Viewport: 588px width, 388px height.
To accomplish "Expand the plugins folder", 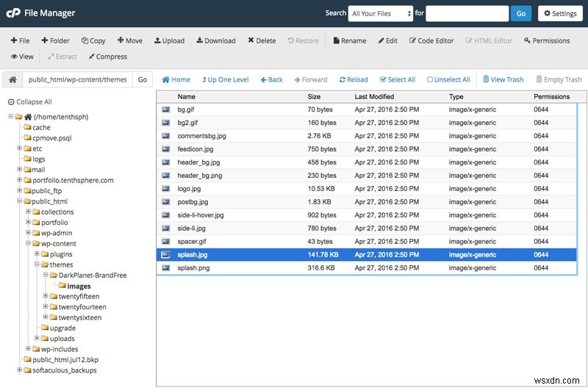I will [x=37, y=254].
